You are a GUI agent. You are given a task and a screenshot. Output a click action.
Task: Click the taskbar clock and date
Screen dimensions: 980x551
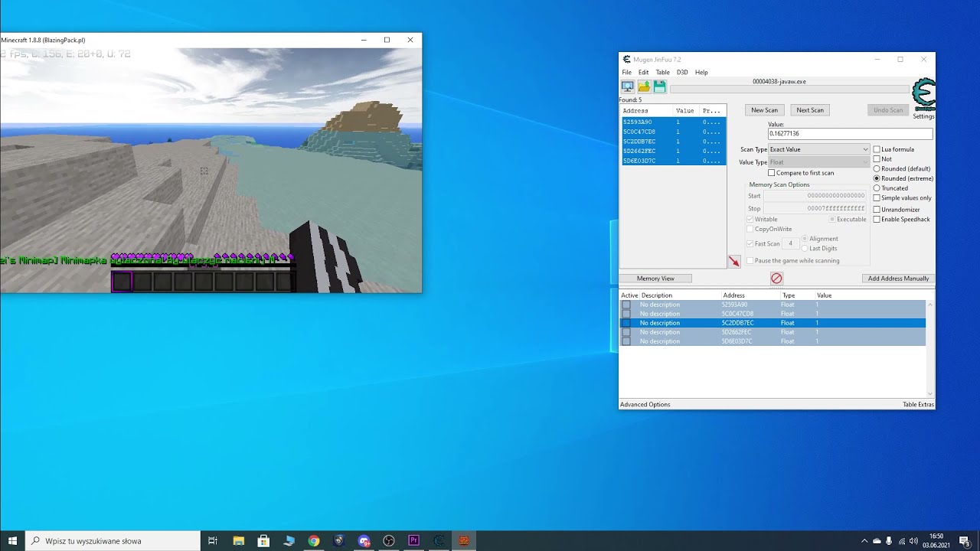point(936,541)
